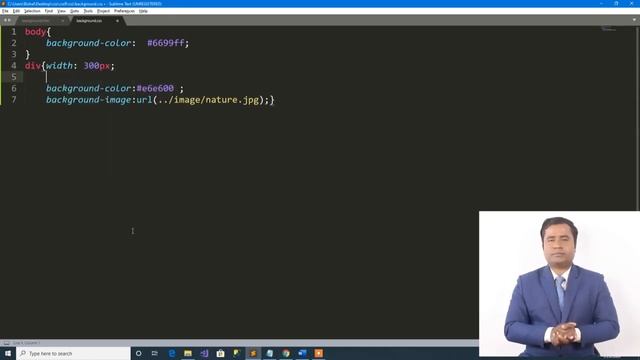Open the orange recorder app on taskbar

click(319, 353)
